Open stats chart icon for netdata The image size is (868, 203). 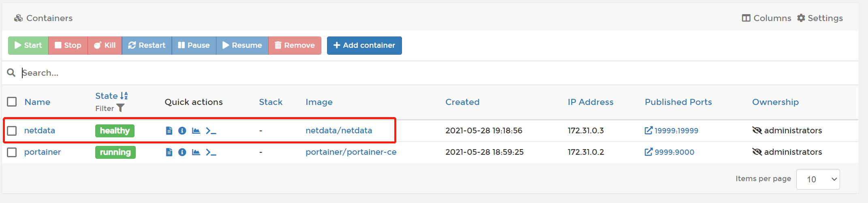pyautogui.click(x=196, y=130)
